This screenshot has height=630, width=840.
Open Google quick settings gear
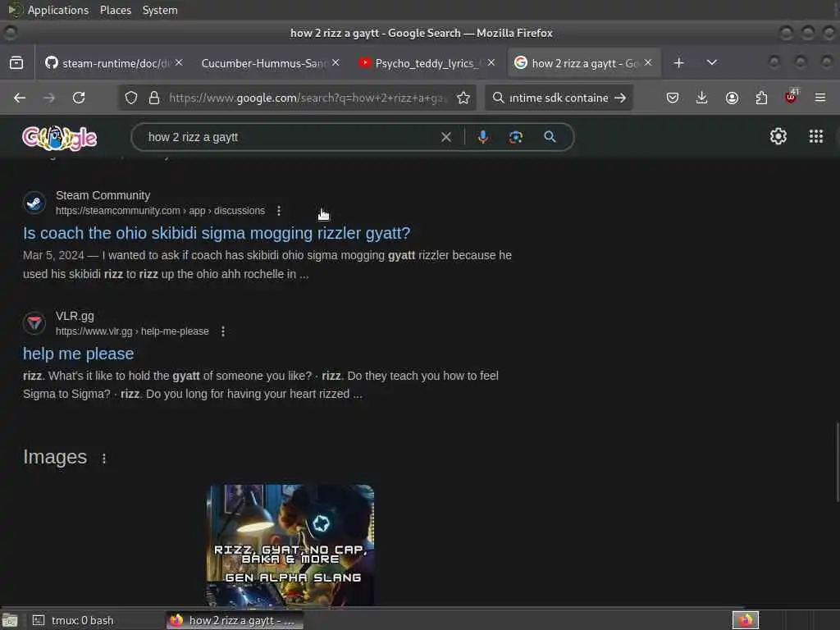pos(778,137)
